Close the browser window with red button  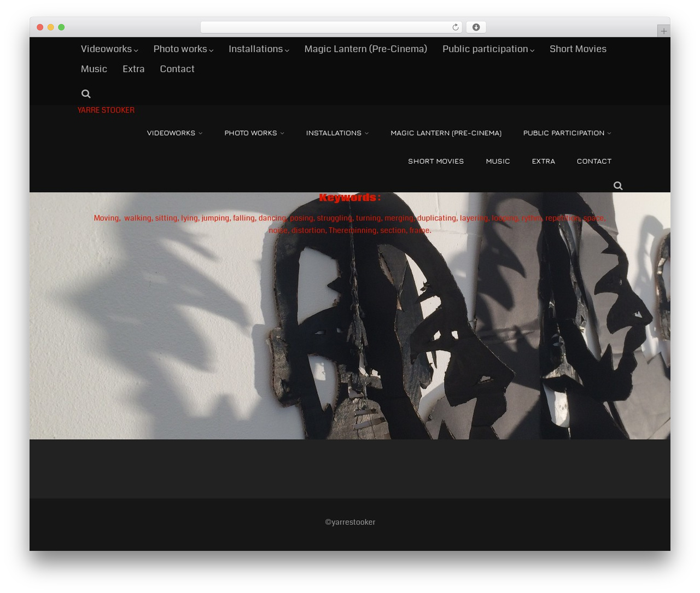point(40,27)
